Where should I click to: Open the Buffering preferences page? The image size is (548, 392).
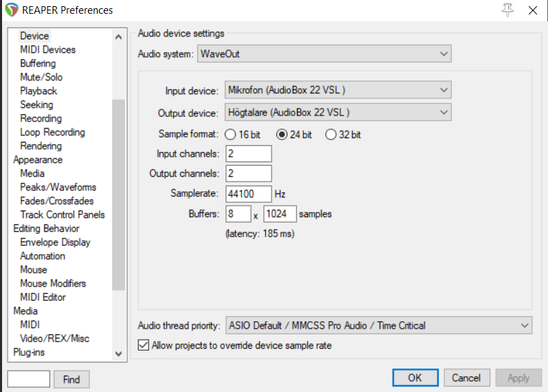click(38, 63)
